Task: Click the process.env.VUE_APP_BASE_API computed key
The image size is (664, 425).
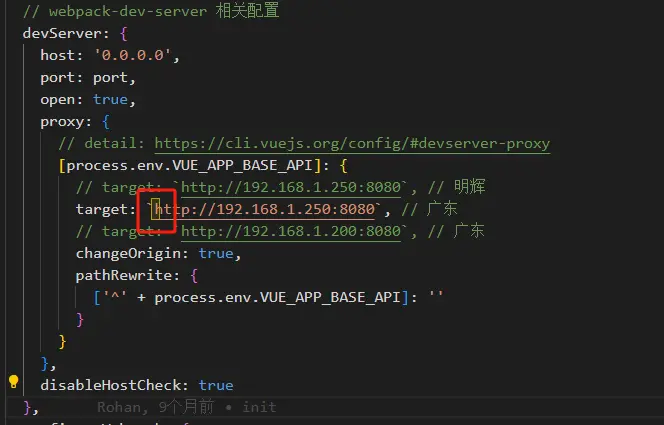Action: coord(190,166)
